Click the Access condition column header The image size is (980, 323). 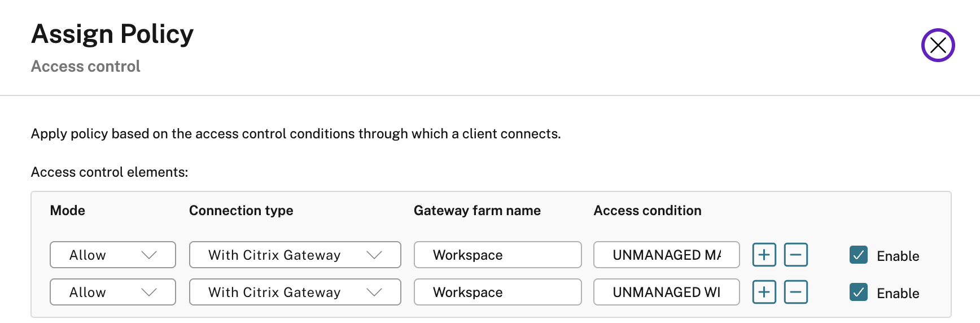(648, 211)
